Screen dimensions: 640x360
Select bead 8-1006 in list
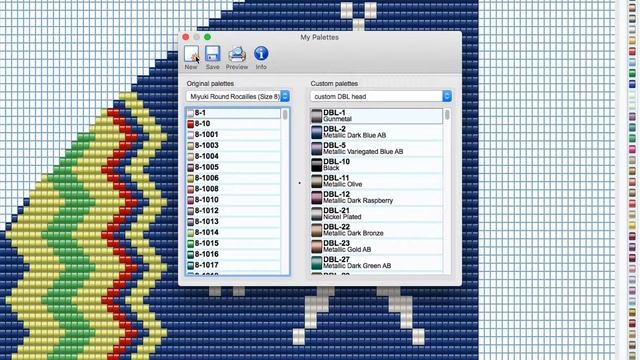(233, 178)
